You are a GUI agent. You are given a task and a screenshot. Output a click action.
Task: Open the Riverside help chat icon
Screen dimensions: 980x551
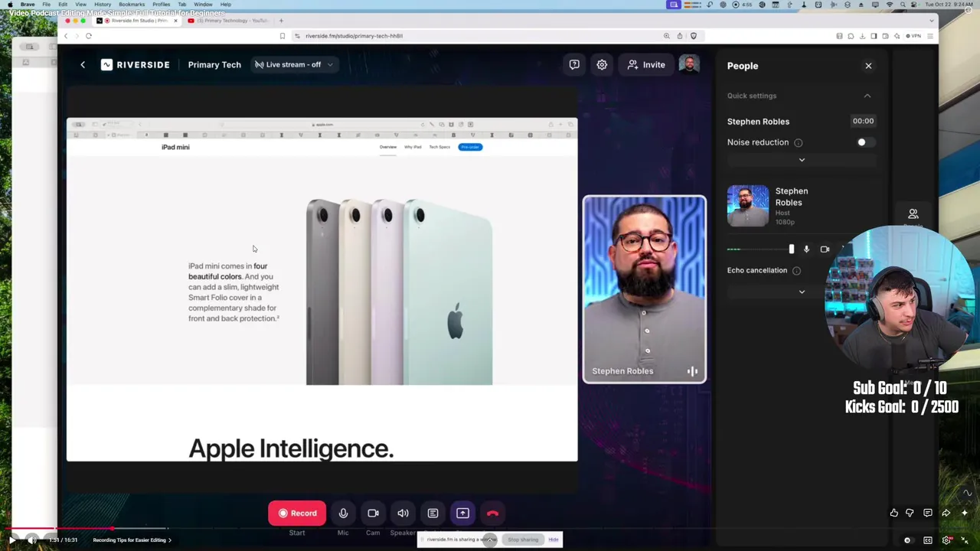coord(574,65)
